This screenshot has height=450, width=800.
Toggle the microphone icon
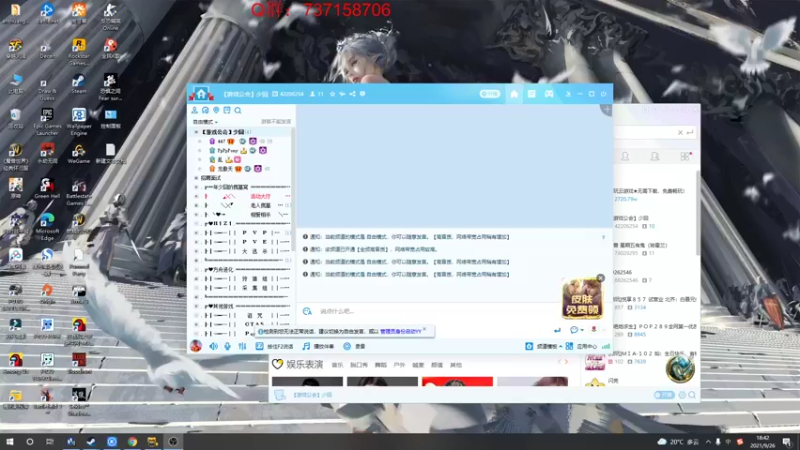point(228,346)
